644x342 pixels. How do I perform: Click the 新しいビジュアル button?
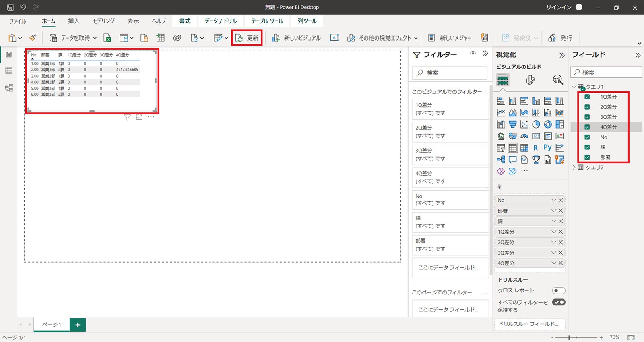click(x=296, y=38)
